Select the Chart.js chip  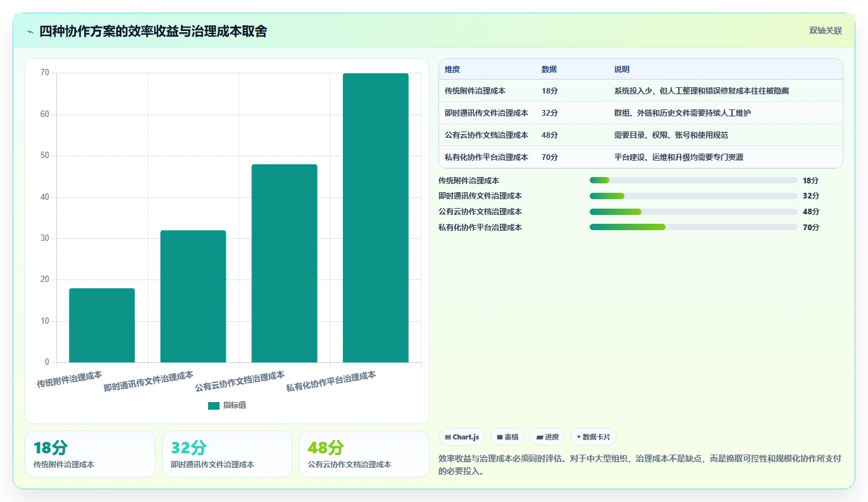[x=462, y=437]
